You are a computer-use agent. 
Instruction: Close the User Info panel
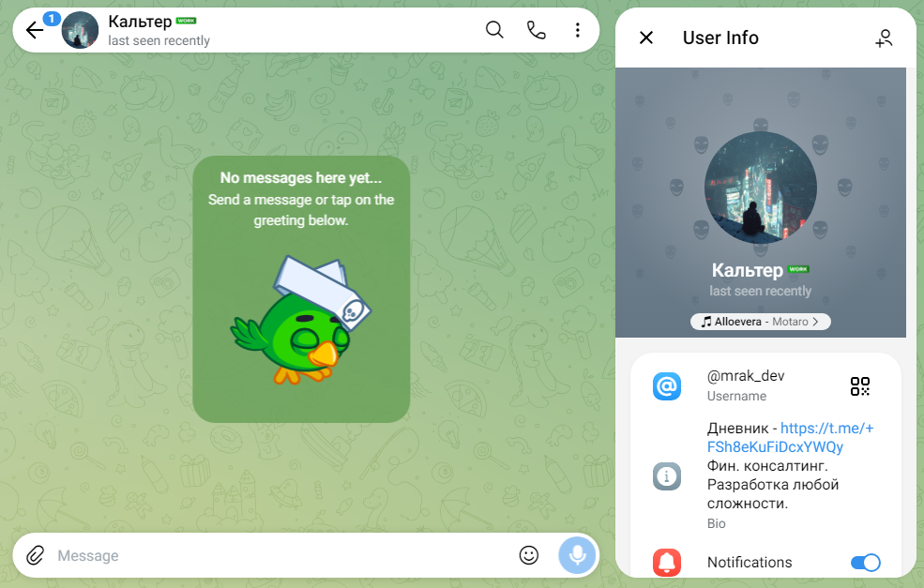click(646, 38)
